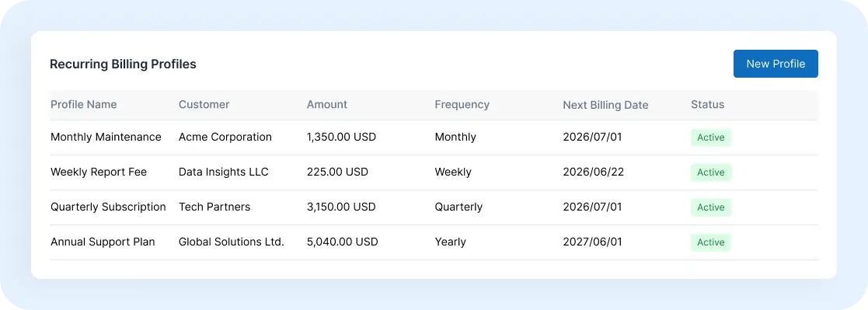Click the Quarterly frequency cell

458,207
